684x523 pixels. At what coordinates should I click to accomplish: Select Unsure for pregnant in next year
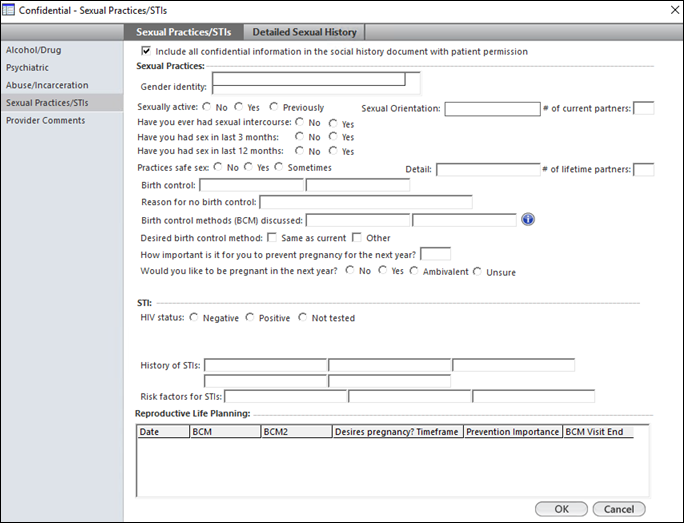click(x=478, y=272)
